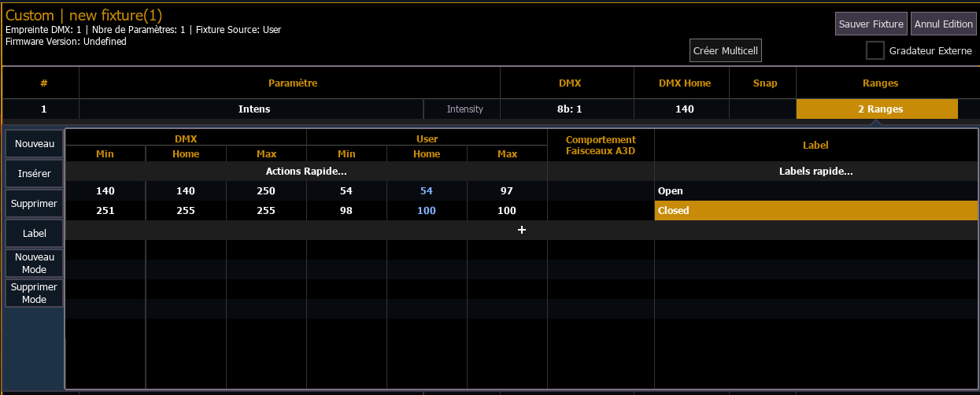The height and width of the screenshot is (395, 980).
Task: Select the Nouveau Mode button
Action: (35, 263)
